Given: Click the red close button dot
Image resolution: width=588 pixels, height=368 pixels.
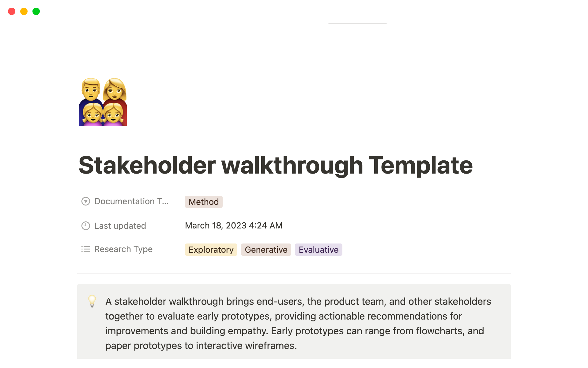Looking at the screenshot, I should coord(11,11).
